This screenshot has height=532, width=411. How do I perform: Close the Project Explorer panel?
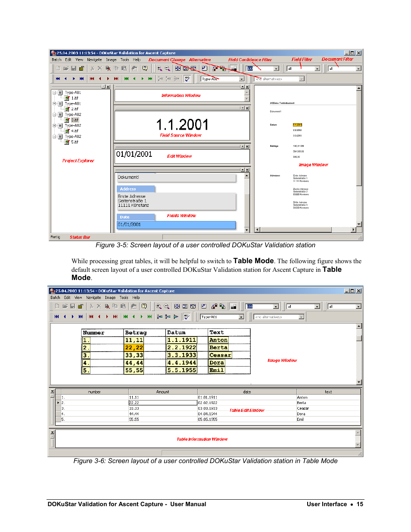tap(108, 87)
